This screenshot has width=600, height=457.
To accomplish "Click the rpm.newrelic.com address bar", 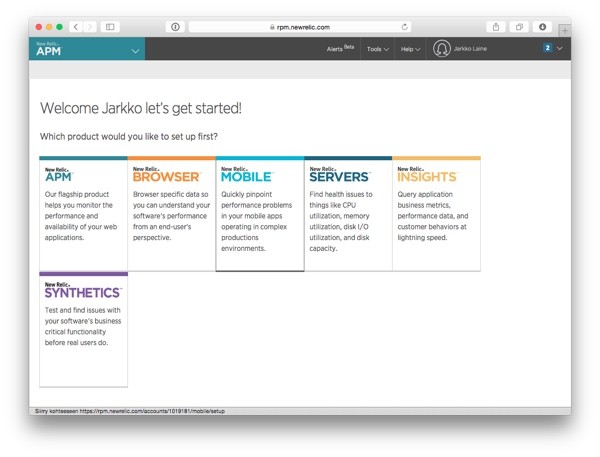I will click(x=300, y=27).
